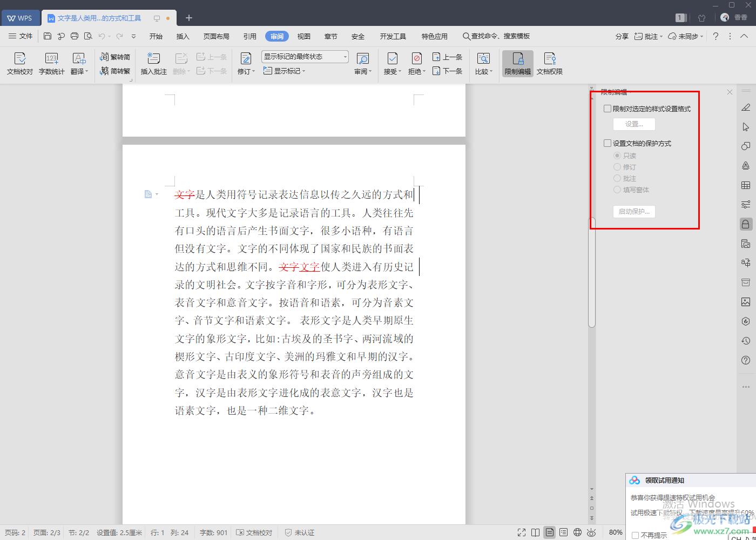Switch to the 开发工具 tab
This screenshot has height=540, width=756.
(x=393, y=36)
